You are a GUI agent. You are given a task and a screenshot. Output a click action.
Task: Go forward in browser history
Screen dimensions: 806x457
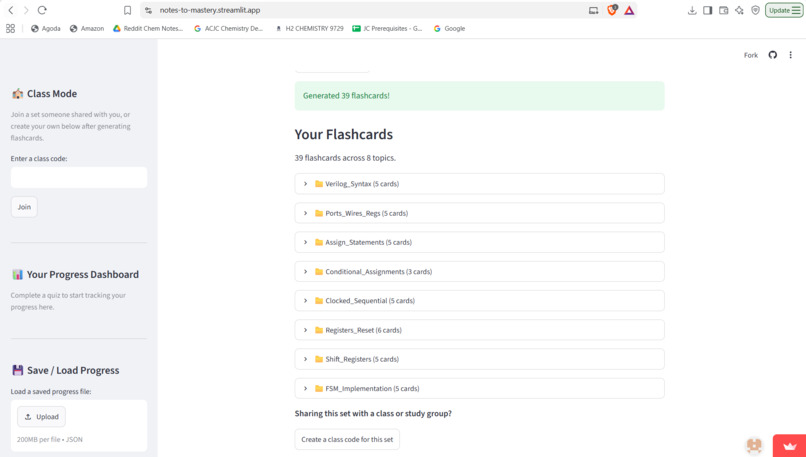pos(26,10)
